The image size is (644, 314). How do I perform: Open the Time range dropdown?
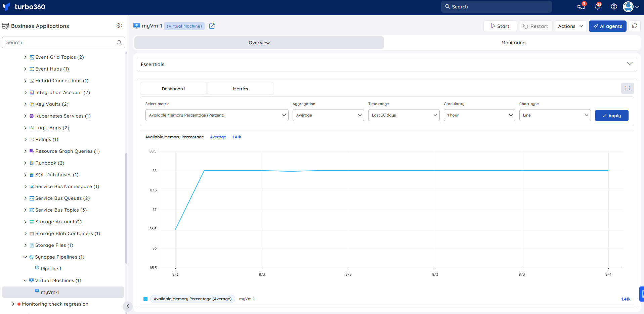point(404,115)
